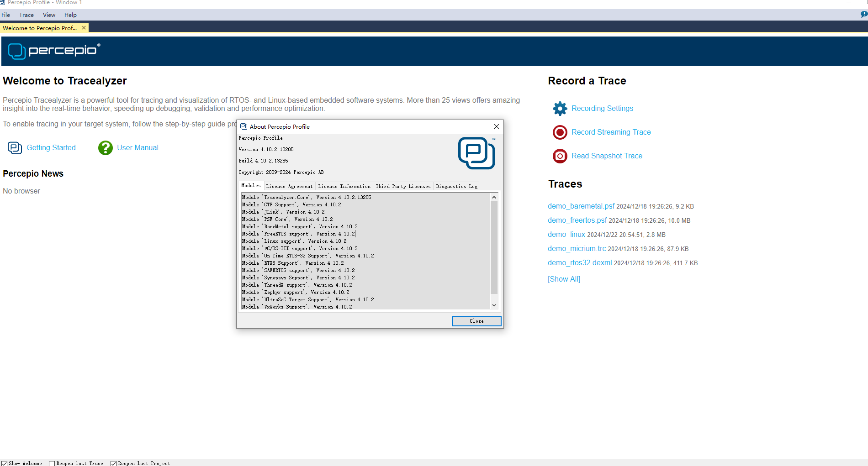Open the Diagnostics Log tab

456,186
